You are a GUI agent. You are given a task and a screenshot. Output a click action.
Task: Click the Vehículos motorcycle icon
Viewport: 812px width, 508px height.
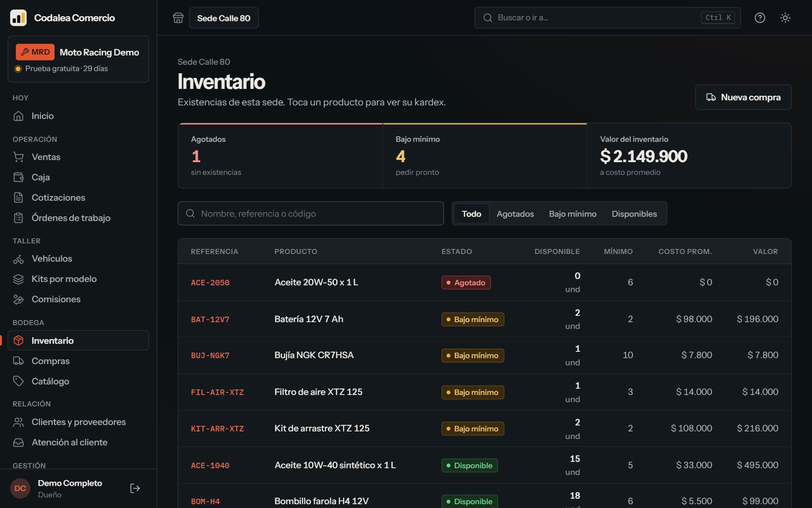18,259
